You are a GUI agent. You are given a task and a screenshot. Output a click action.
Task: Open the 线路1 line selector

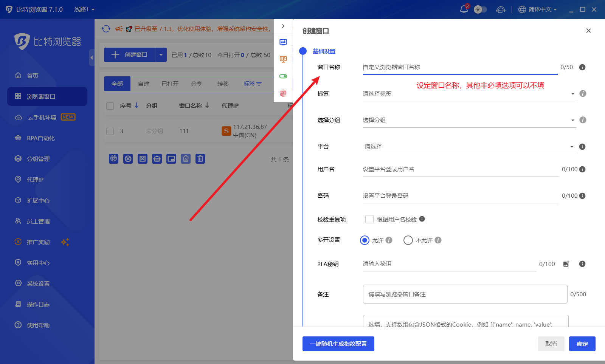(84, 9)
